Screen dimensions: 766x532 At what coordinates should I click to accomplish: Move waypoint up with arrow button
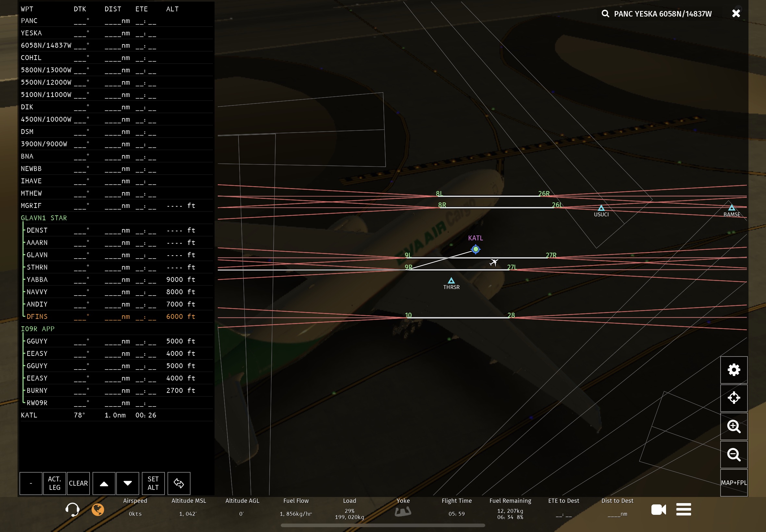point(104,483)
